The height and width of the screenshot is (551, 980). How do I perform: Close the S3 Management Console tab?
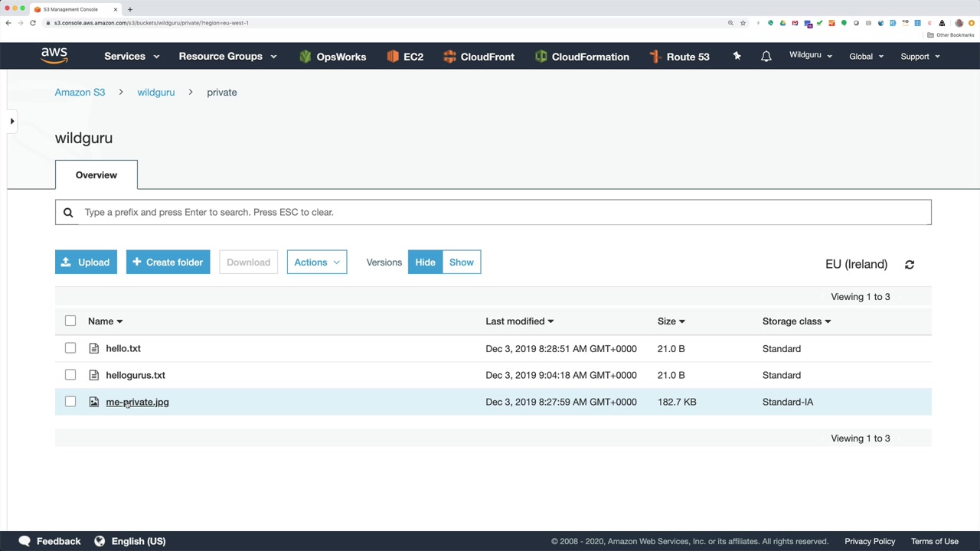(x=116, y=9)
